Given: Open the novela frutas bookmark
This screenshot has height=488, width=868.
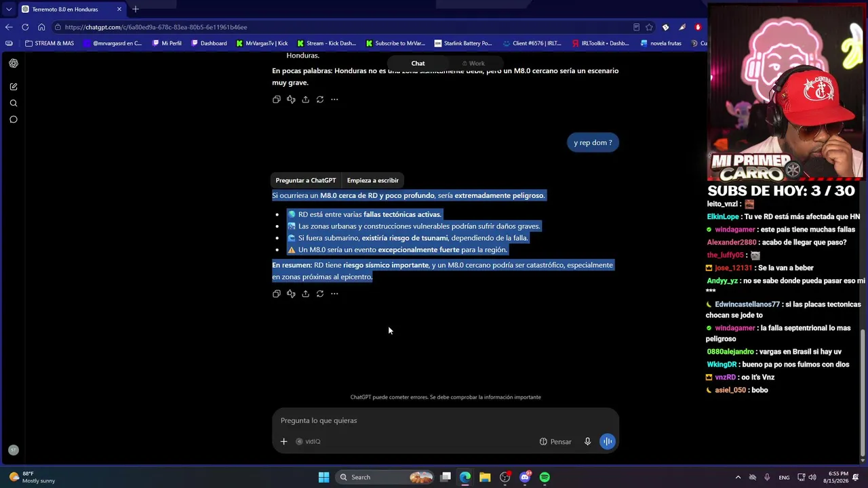Looking at the screenshot, I should pos(661,43).
